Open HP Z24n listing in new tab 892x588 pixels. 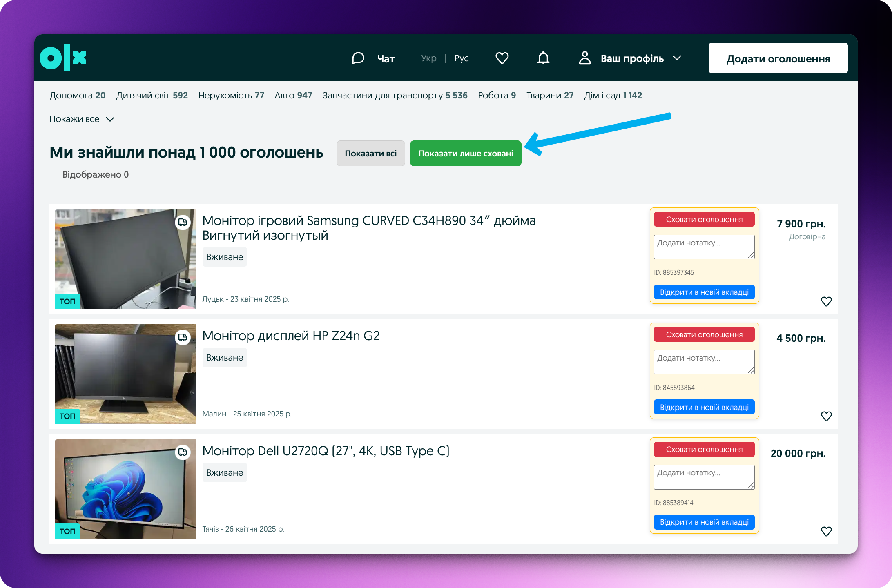click(704, 408)
